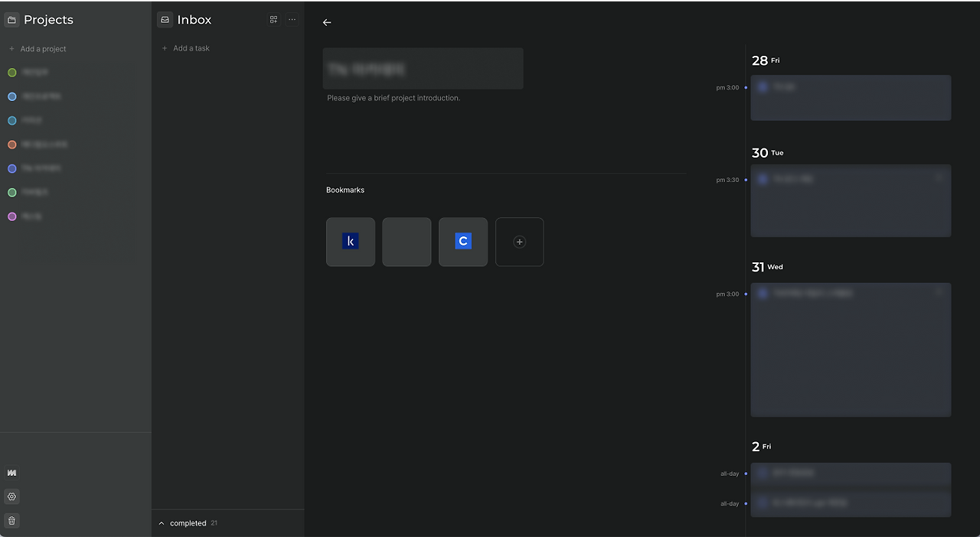The width and height of the screenshot is (980, 537).
Task: Check off the event on 28 Fri
Action: 763,86
